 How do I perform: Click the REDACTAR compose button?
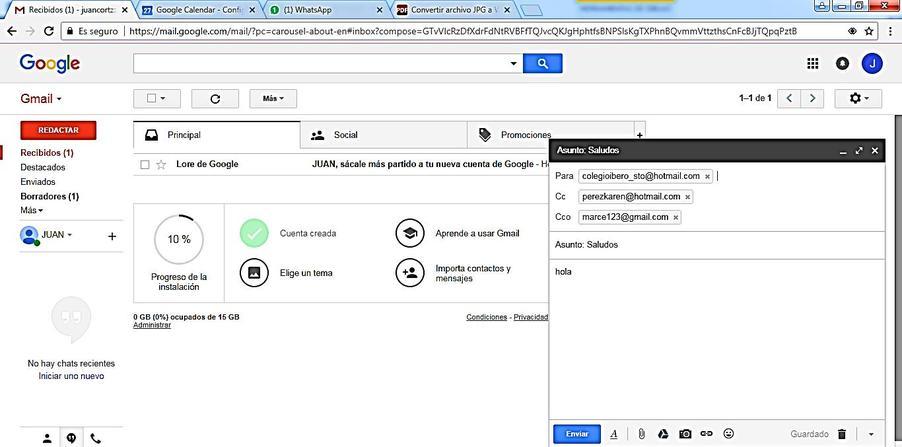[x=58, y=130]
